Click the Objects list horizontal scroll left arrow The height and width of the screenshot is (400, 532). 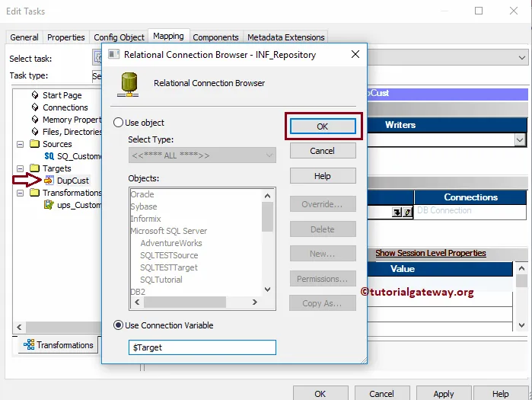coord(137,302)
